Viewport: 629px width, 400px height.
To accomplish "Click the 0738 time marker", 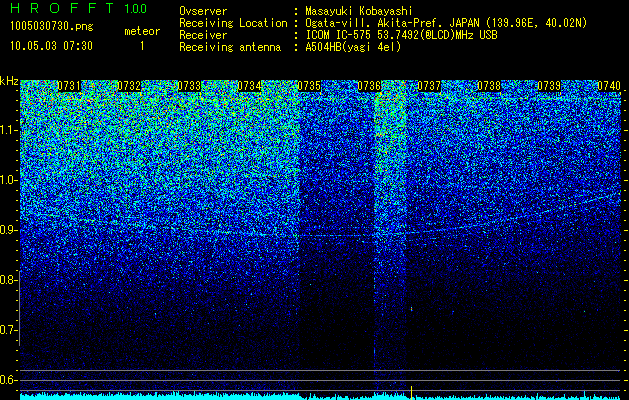I will click(489, 86).
